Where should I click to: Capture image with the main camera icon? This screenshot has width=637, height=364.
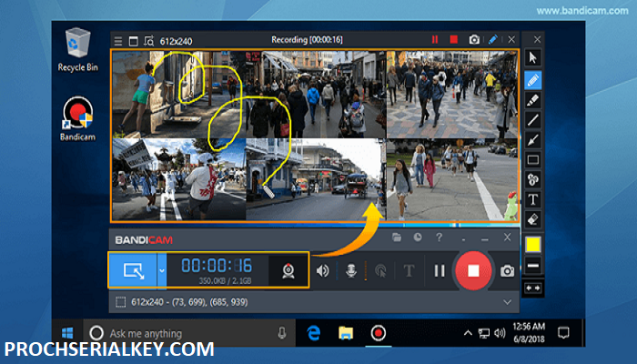[x=507, y=270]
